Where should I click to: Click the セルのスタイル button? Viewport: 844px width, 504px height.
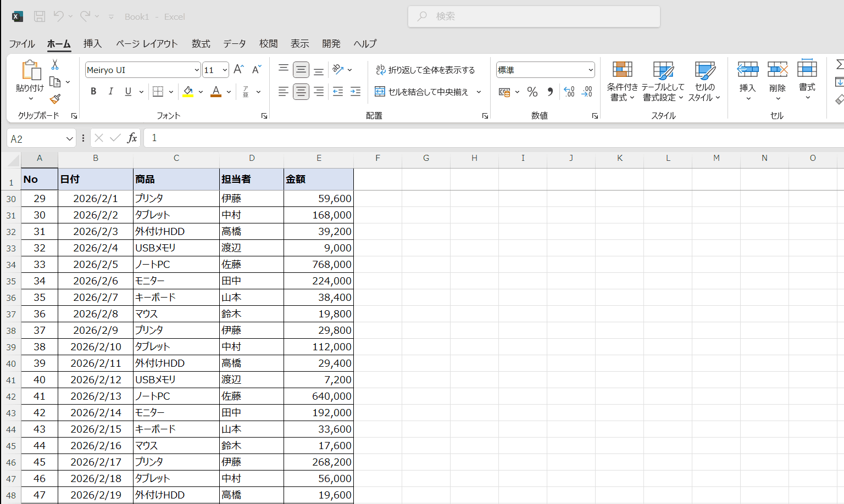[704, 81]
